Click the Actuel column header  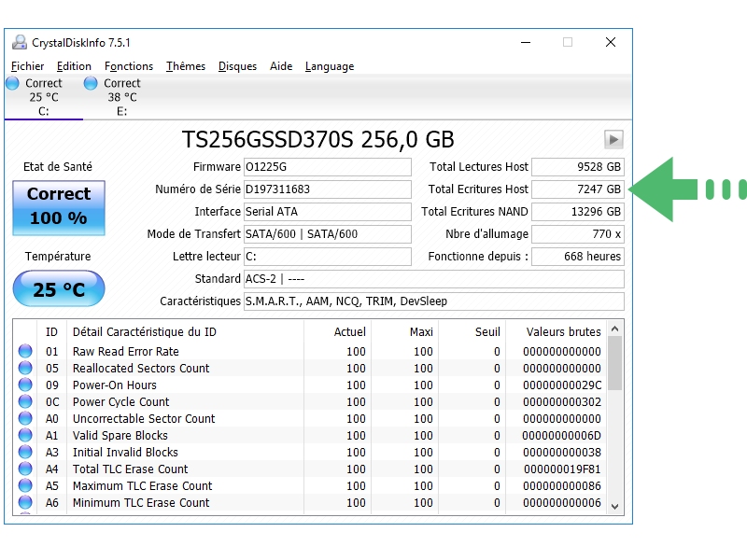[x=337, y=332]
